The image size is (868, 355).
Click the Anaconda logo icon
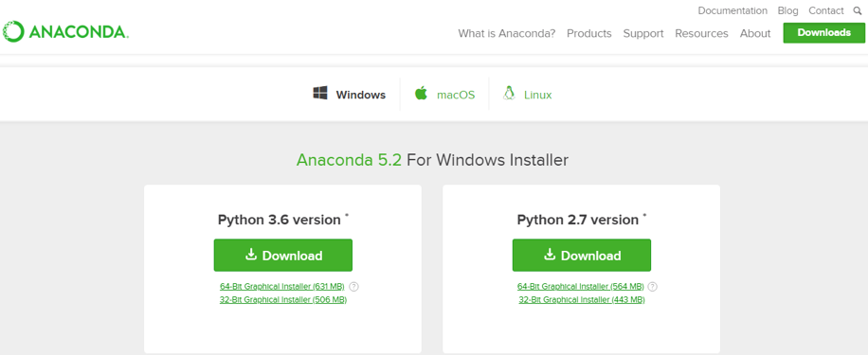pyautogui.click(x=13, y=31)
